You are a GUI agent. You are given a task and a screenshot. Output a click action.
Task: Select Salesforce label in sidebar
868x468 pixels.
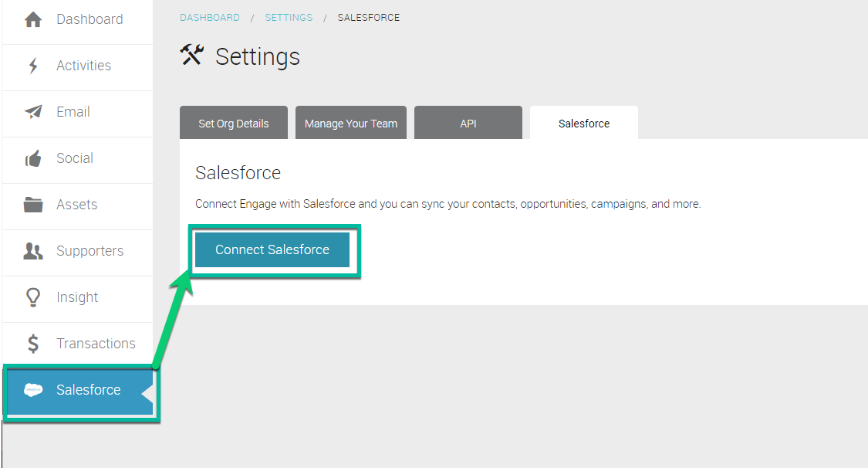pos(89,390)
